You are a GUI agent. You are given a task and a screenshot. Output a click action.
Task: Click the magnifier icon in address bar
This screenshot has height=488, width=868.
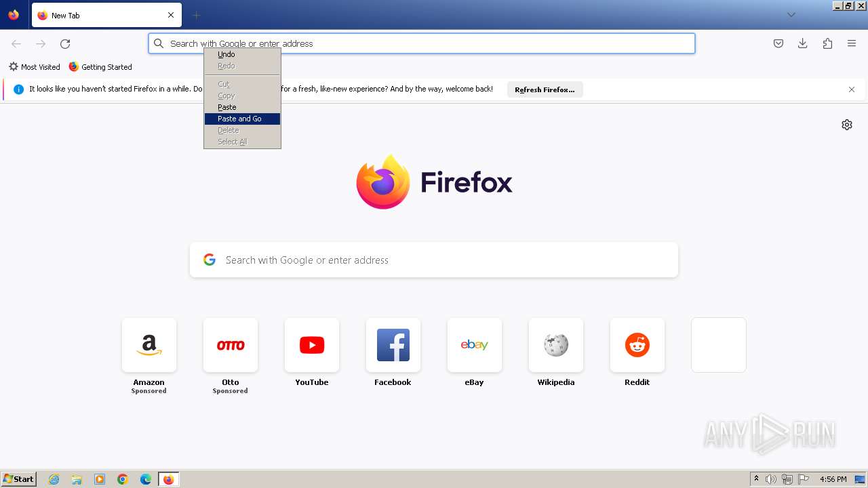[x=159, y=43]
